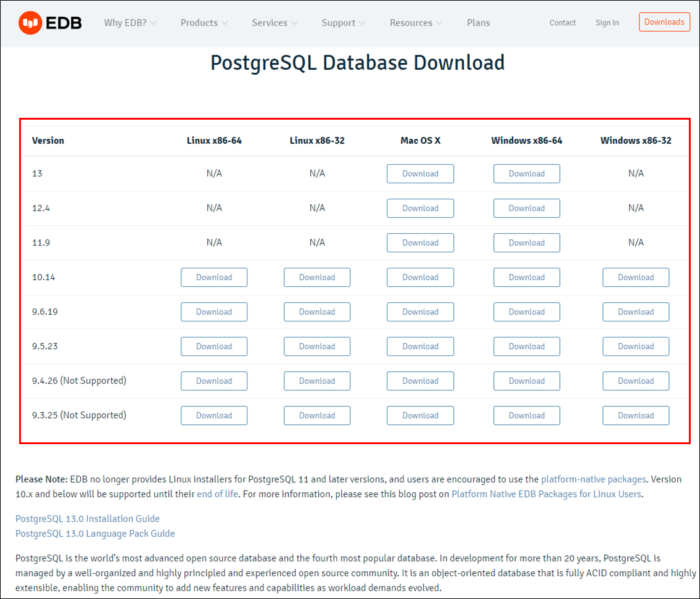700x599 pixels.
Task: Download version 13 for Mac OS X
Action: 420,174
